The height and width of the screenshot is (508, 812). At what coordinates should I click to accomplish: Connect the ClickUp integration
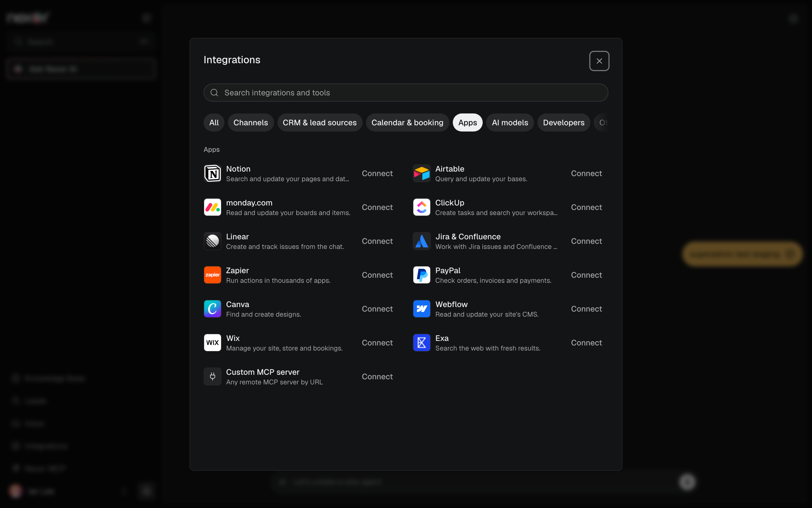tap(586, 207)
